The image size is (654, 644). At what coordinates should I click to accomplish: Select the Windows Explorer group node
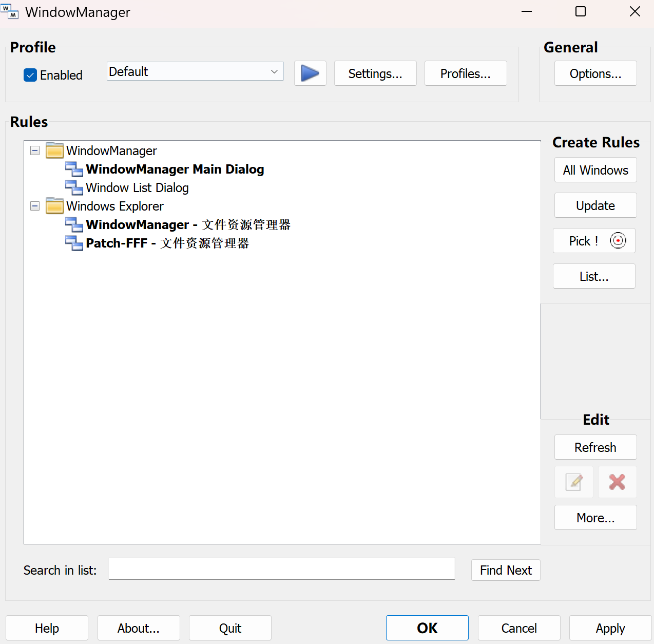click(x=115, y=206)
